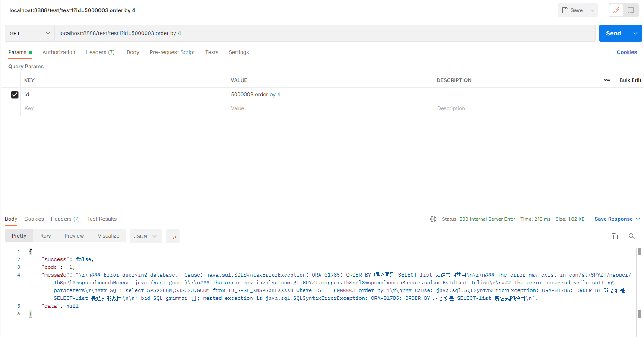Image resolution: width=644 pixels, height=337 pixels.
Task: Click the DESCRIPTION column header
Action: point(454,80)
